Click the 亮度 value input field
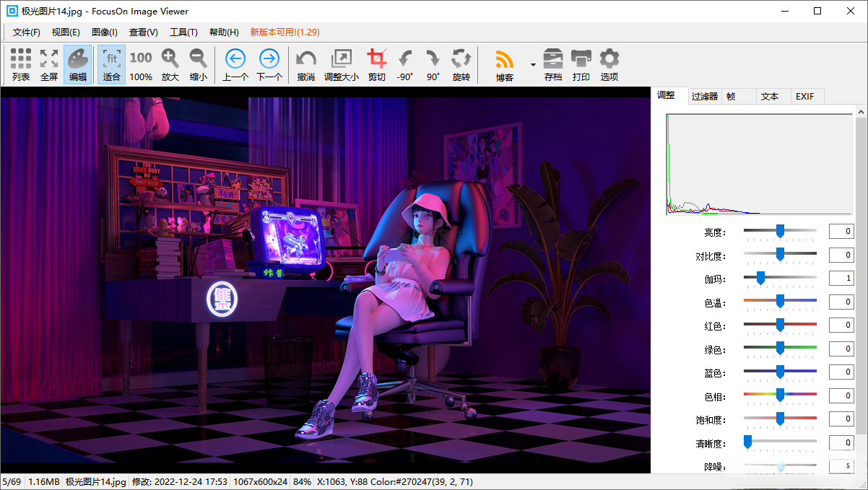The width and height of the screenshot is (868, 490). [841, 231]
